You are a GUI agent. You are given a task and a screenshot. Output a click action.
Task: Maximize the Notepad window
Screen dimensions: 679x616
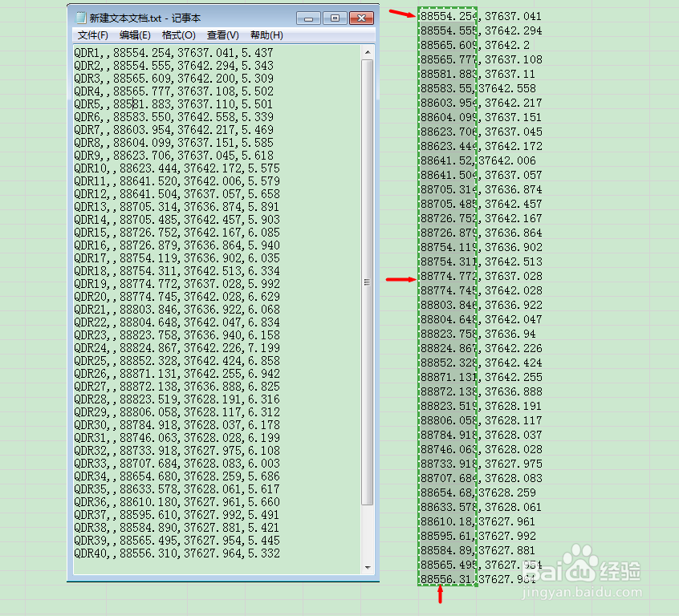pyautogui.click(x=335, y=18)
